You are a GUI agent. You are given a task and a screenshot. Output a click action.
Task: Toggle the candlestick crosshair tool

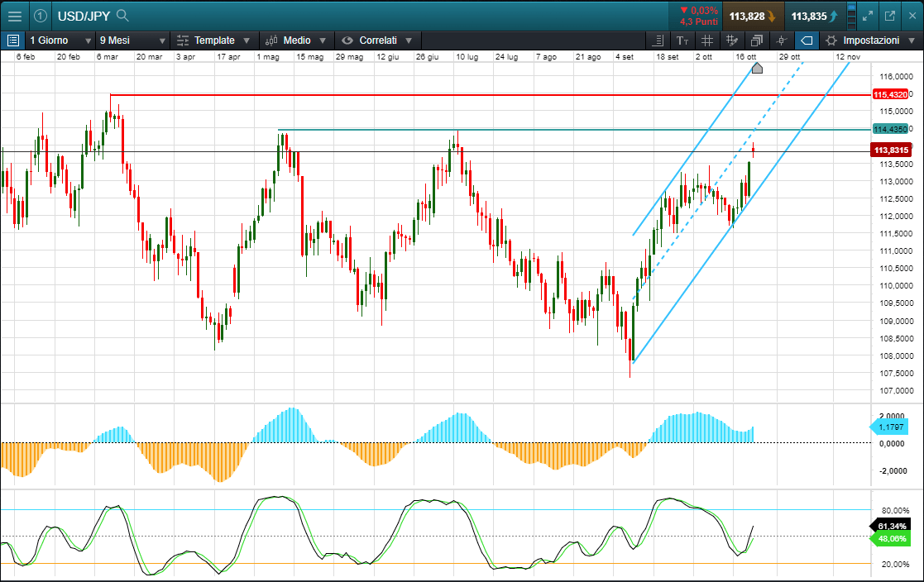tap(782, 40)
